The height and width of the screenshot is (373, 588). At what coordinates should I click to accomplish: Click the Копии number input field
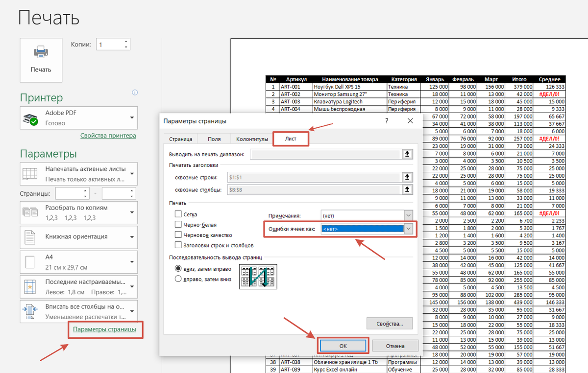point(110,44)
